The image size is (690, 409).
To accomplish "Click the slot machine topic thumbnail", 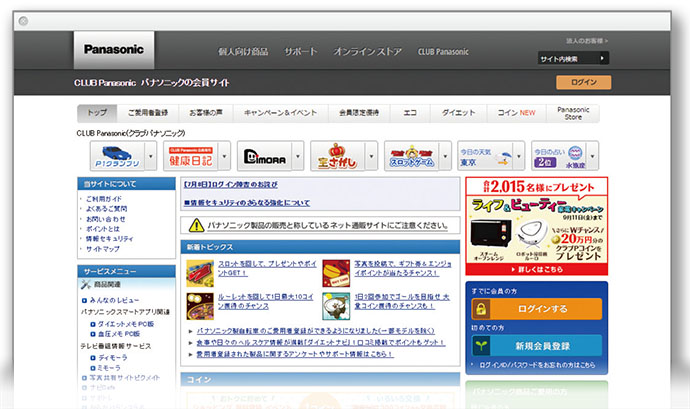I will (x=200, y=273).
